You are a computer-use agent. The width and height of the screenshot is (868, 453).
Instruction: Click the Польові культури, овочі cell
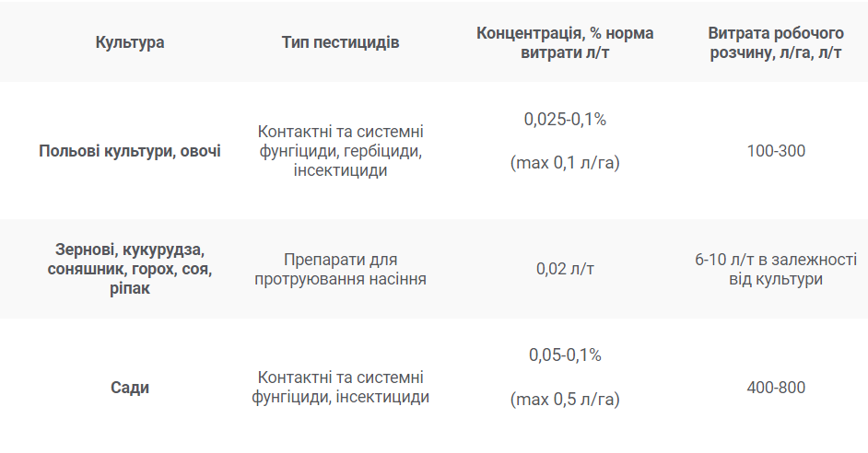pos(130,151)
